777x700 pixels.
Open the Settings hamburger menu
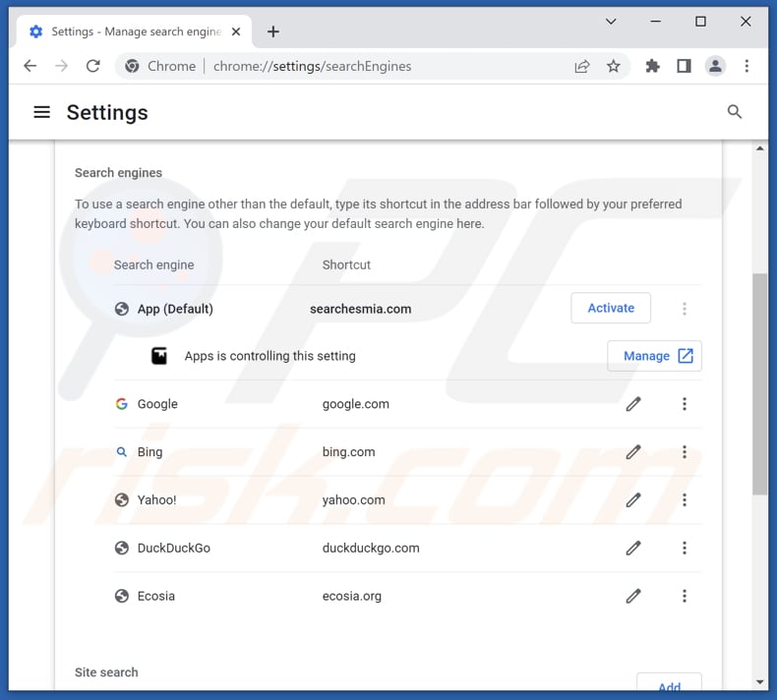(41, 112)
